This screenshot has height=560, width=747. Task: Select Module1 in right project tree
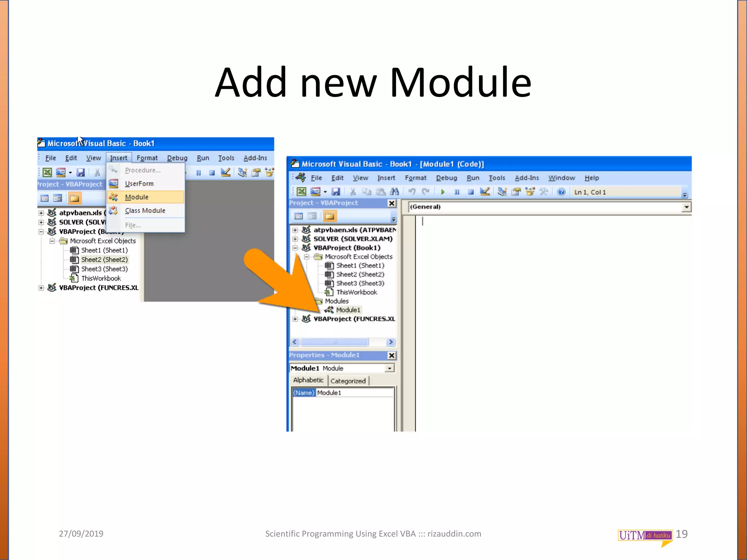pos(348,310)
